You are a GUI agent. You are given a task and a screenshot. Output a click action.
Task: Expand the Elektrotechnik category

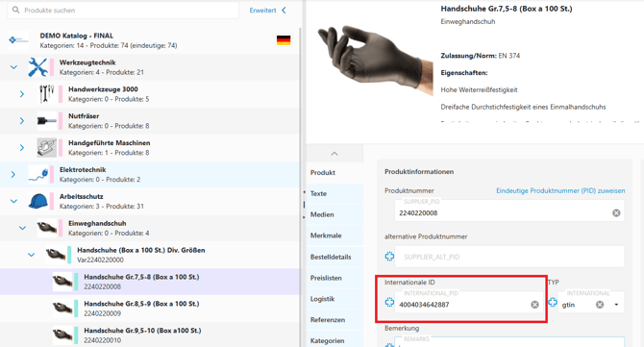[13, 175]
